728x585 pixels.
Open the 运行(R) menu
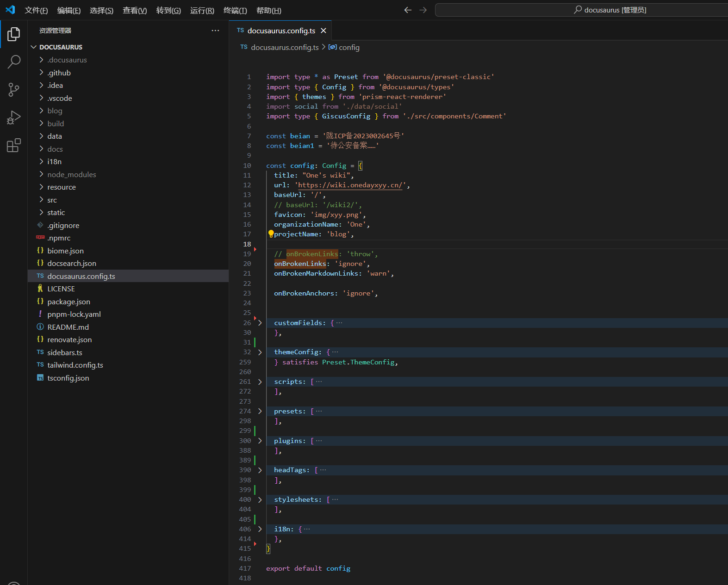202,10
